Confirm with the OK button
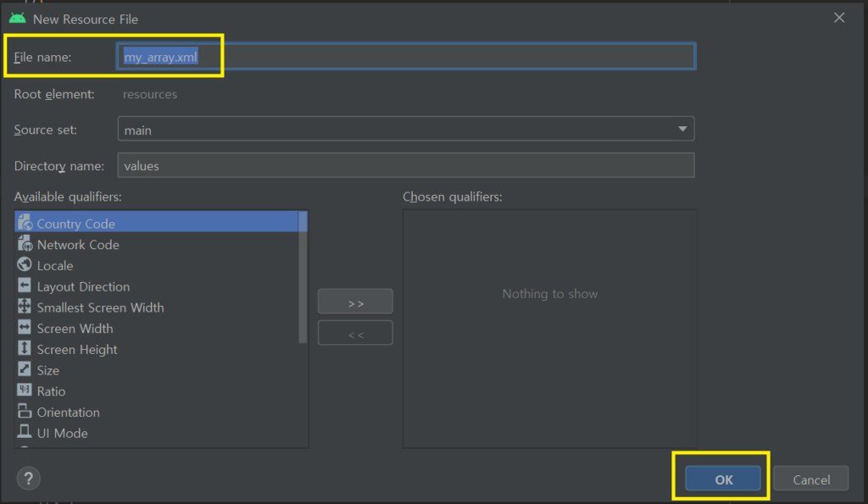The width and height of the screenshot is (868, 504). pos(723,479)
